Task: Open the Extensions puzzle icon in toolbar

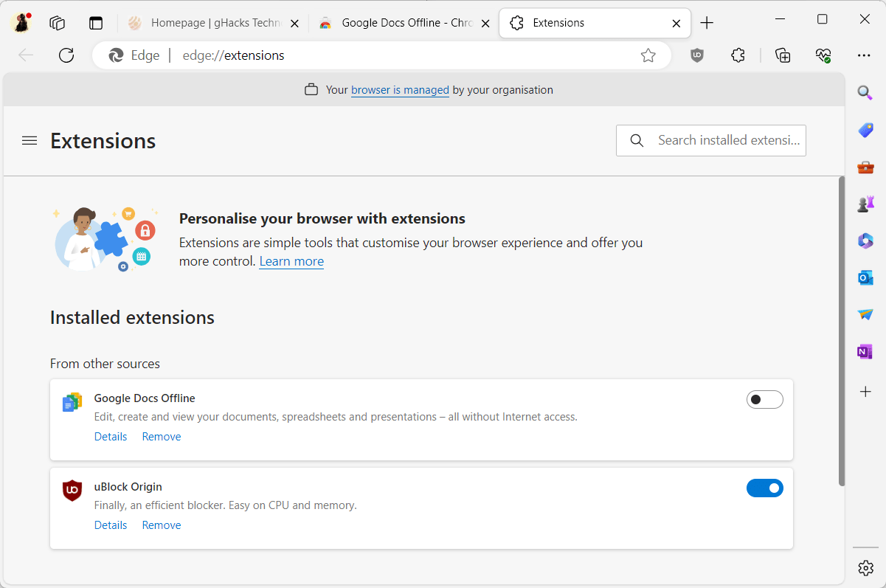Action: [738, 55]
